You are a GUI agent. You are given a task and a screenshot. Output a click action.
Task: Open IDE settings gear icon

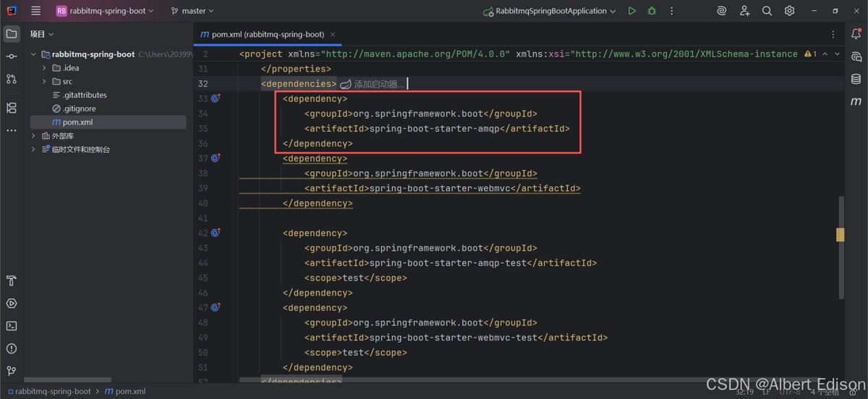[789, 11]
